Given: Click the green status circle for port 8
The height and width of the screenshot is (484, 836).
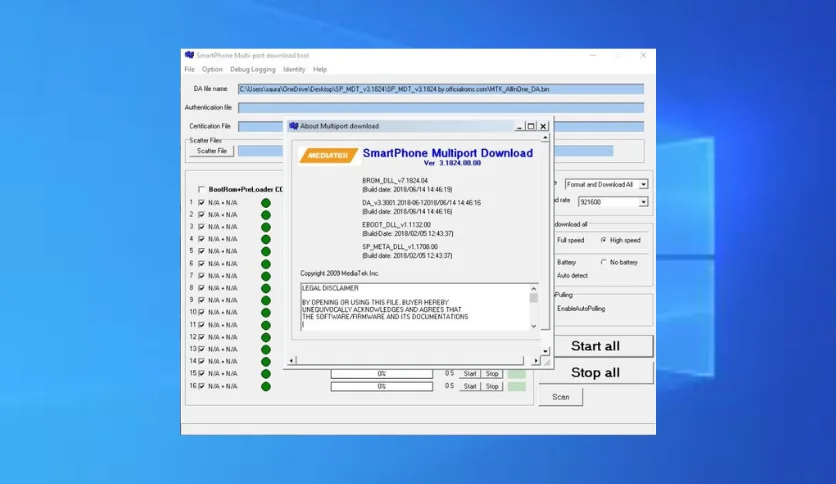Looking at the screenshot, I should [x=266, y=288].
